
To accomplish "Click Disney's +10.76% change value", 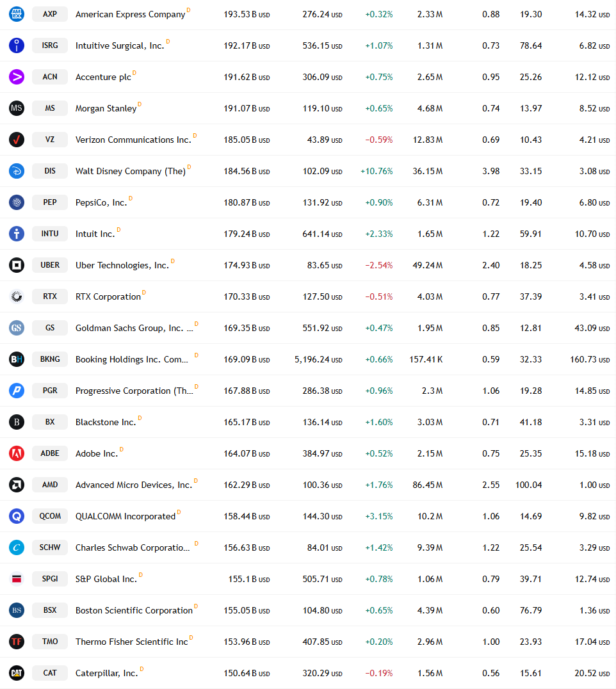I will coord(377,171).
